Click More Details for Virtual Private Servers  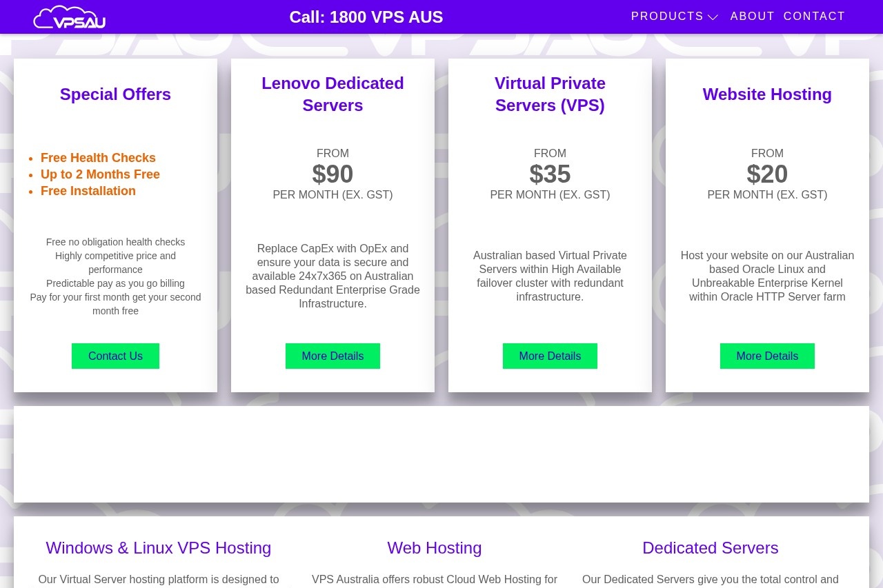pos(550,356)
